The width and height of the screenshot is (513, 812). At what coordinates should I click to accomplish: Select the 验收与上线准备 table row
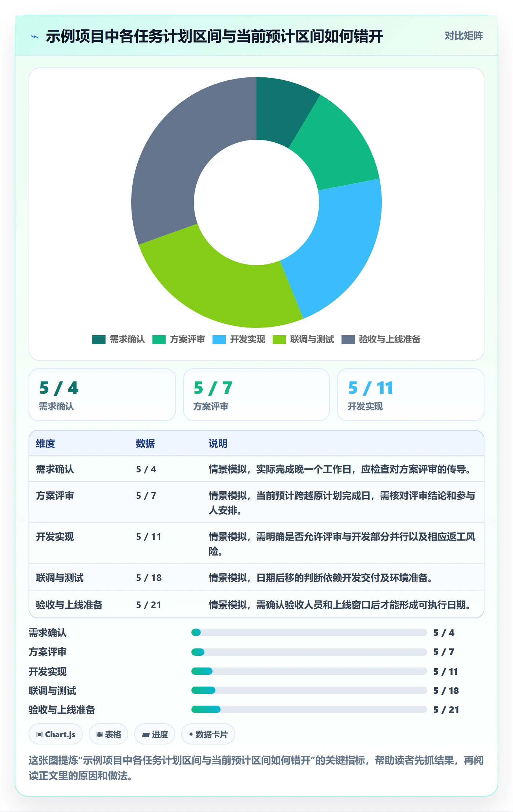click(x=256, y=604)
